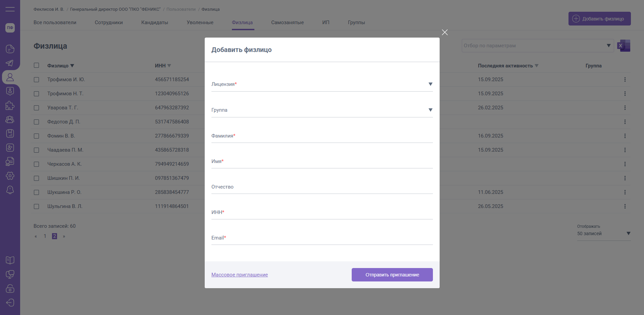Check the box next to Фомин В. В.
Viewport: 644px width, 315px height.
coord(37,136)
